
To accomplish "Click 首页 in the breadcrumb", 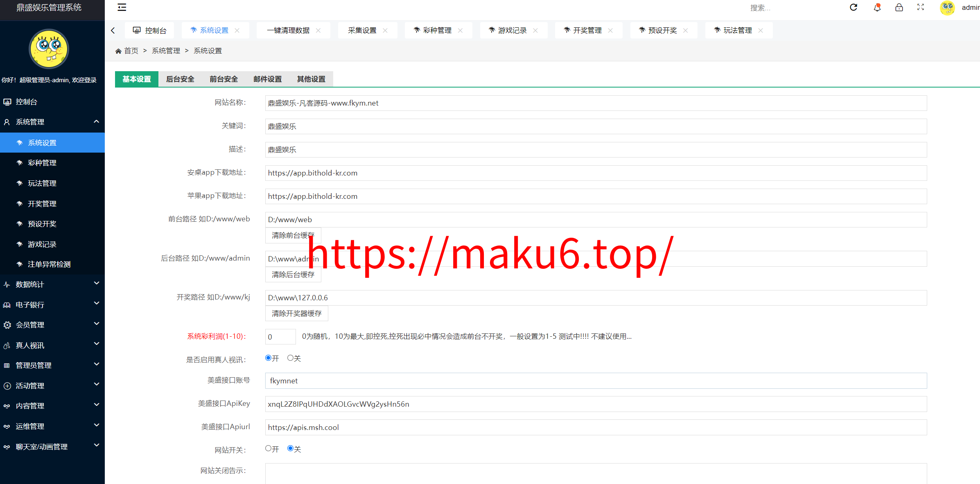I will 131,51.
